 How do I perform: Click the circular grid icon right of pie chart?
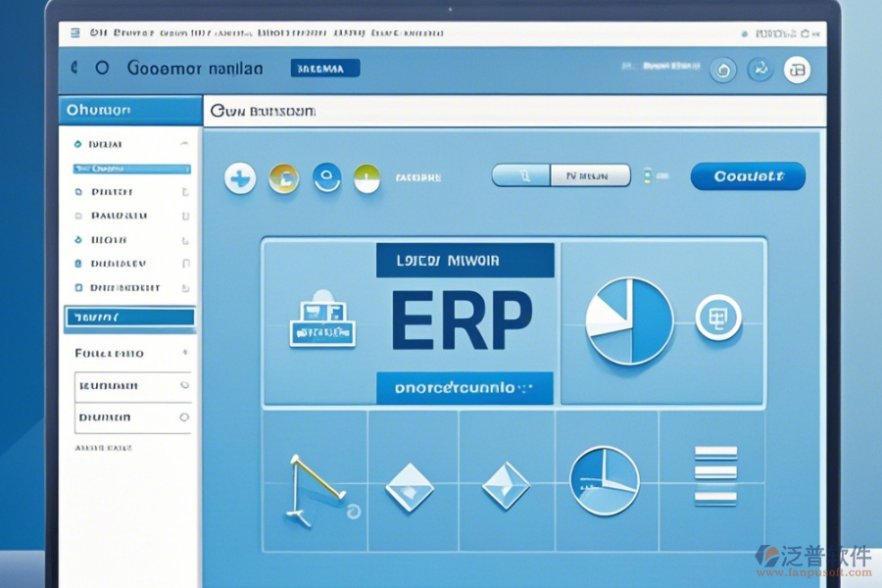717,318
